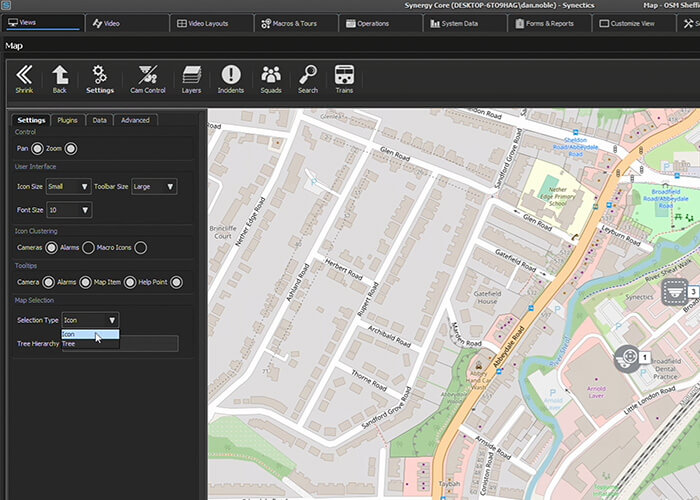Open Cam Control tool
Screen dimensions: 700x500
[148, 79]
